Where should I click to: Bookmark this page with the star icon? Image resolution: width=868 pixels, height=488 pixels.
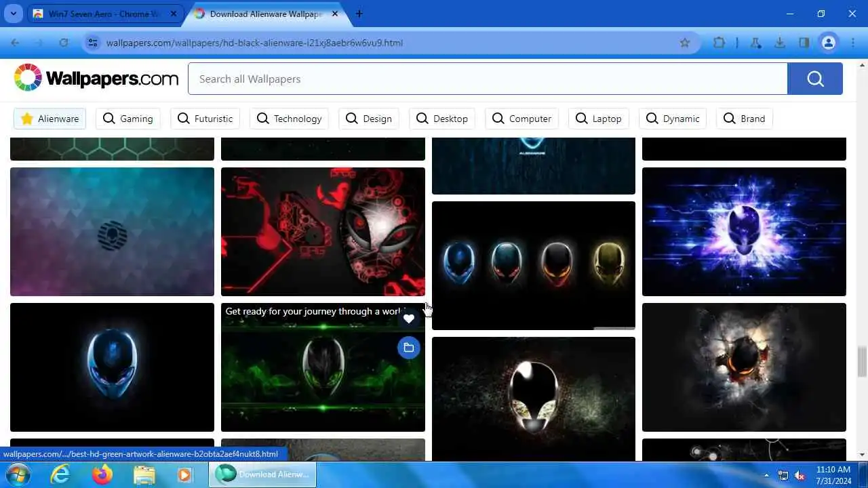pyautogui.click(x=685, y=43)
